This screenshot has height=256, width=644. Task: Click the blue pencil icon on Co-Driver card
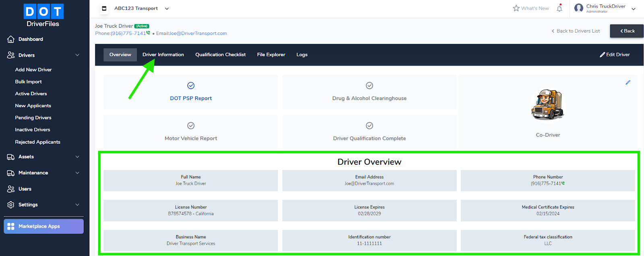pos(628,82)
